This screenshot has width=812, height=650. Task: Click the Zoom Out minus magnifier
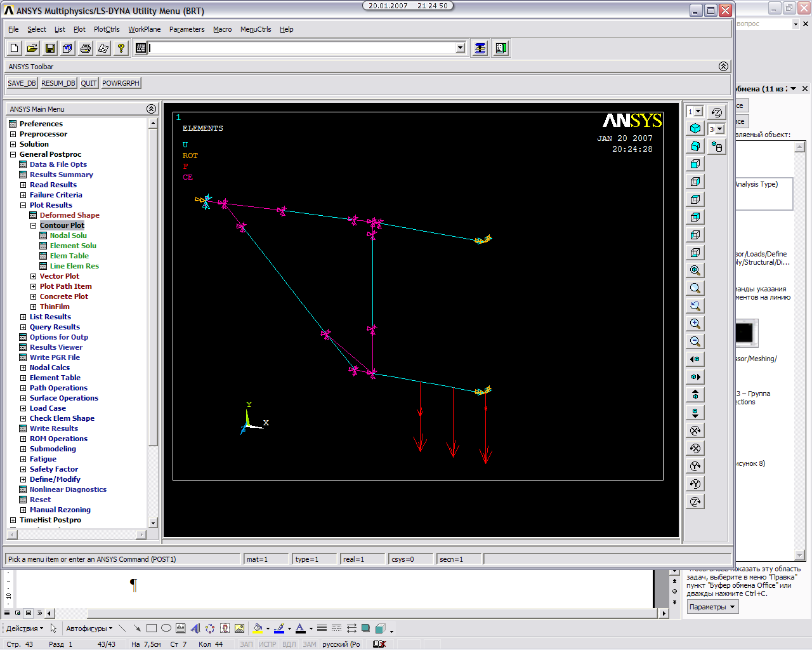point(695,342)
